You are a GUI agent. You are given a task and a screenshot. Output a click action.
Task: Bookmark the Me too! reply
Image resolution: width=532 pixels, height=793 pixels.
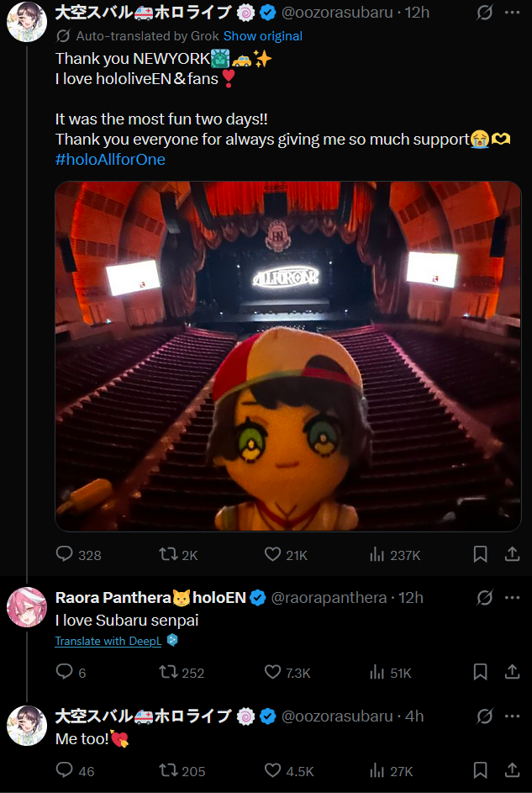tap(480, 770)
